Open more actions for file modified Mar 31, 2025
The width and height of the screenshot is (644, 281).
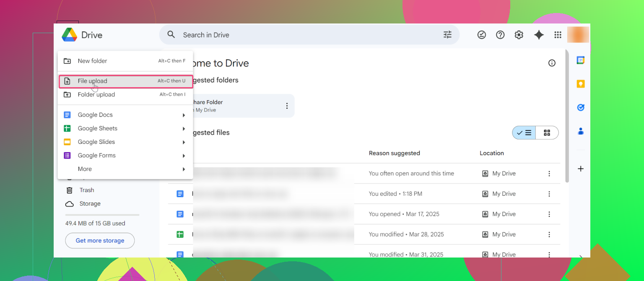pyautogui.click(x=549, y=254)
